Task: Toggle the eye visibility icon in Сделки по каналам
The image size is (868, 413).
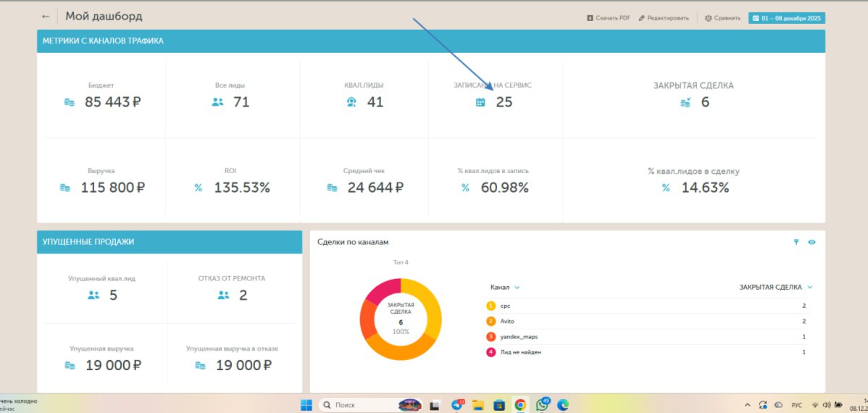Action: [811, 242]
